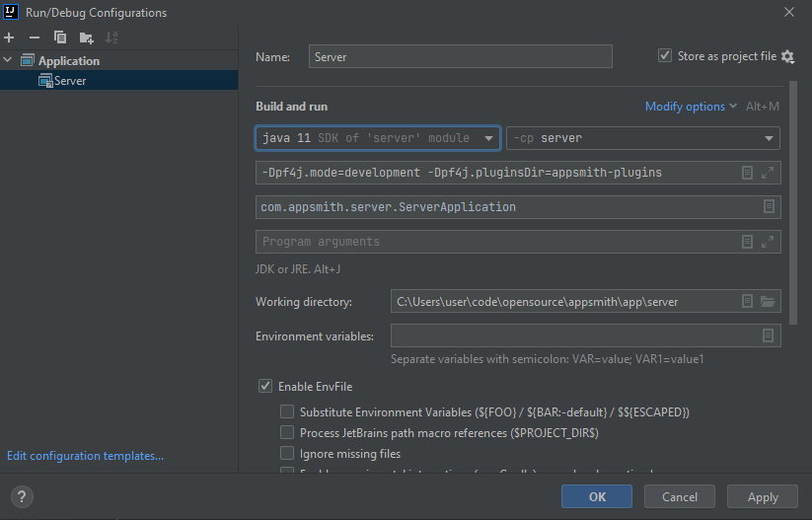Click the Add New Configuration plus icon
Screen dimensions: 812x520
click(x=9, y=37)
